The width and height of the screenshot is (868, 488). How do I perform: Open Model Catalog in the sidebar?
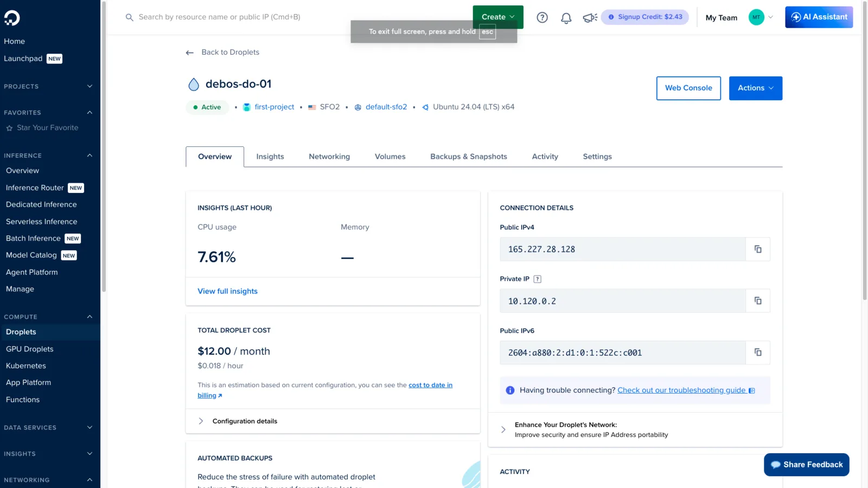(31, 255)
